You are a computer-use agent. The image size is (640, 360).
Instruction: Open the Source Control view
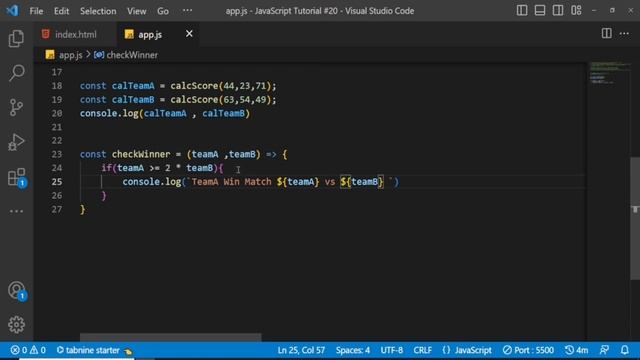[16, 107]
